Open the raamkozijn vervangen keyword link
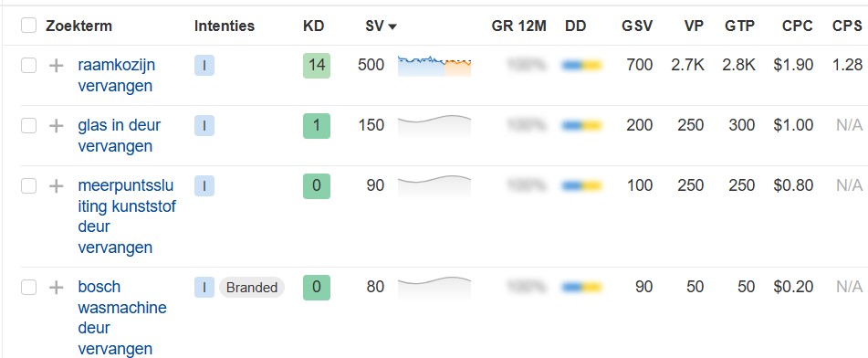Viewport: 868px width, 358px height. click(x=117, y=76)
